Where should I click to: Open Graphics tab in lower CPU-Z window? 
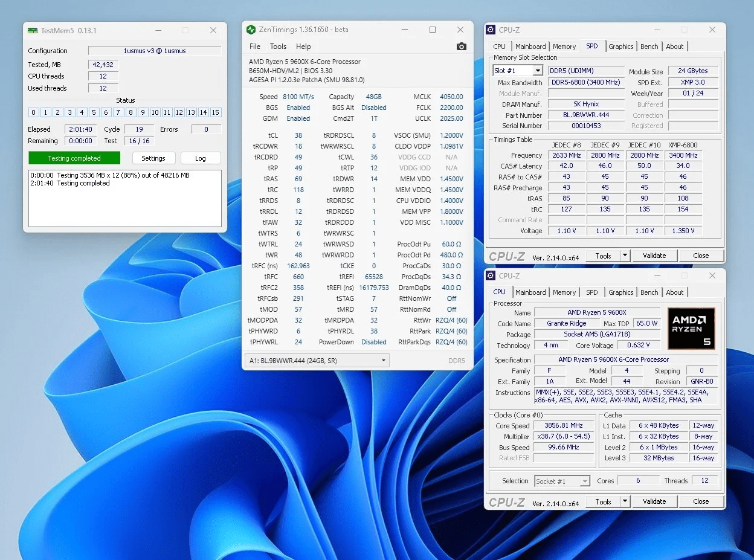[621, 292]
